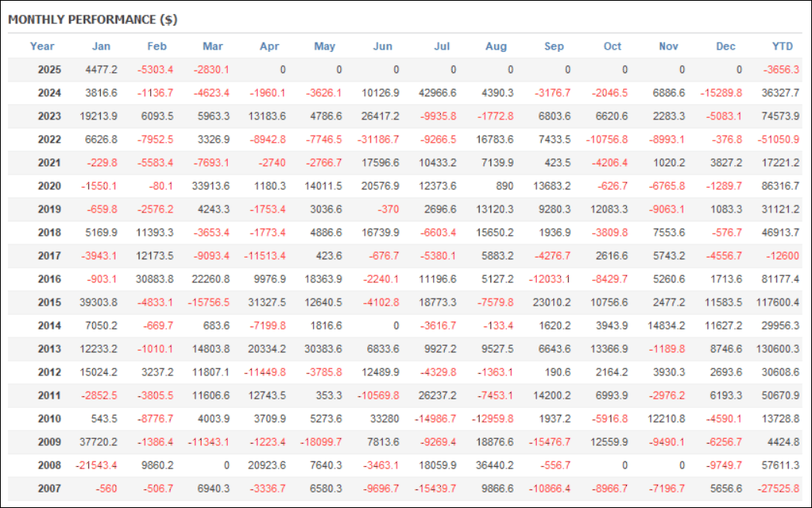This screenshot has width=812, height=508.
Task: Click the 2020 YTD value 86316.7
Action: (780, 186)
